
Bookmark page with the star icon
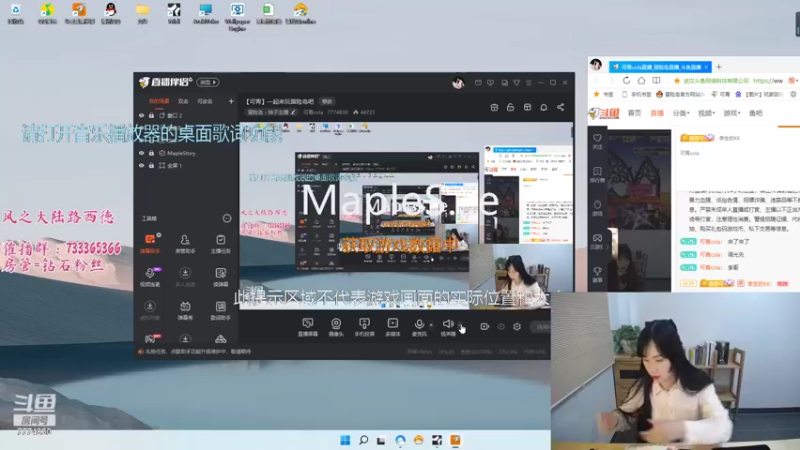coord(677,81)
